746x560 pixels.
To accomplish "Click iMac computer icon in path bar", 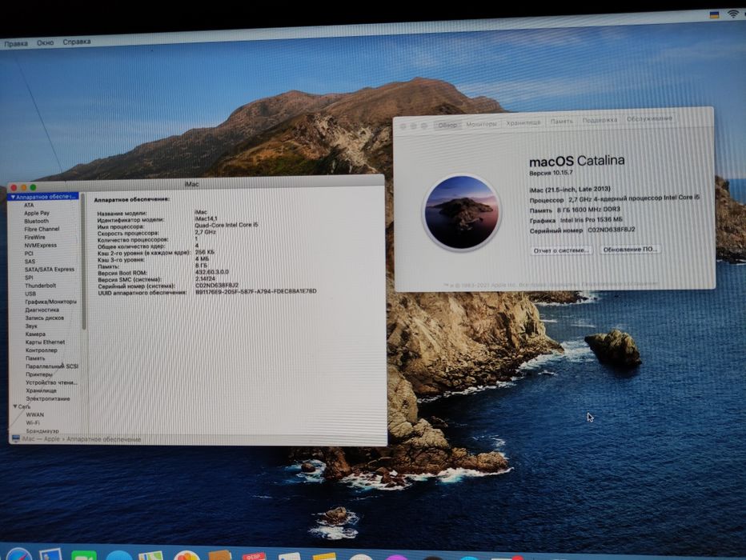I will pyautogui.click(x=16, y=438).
